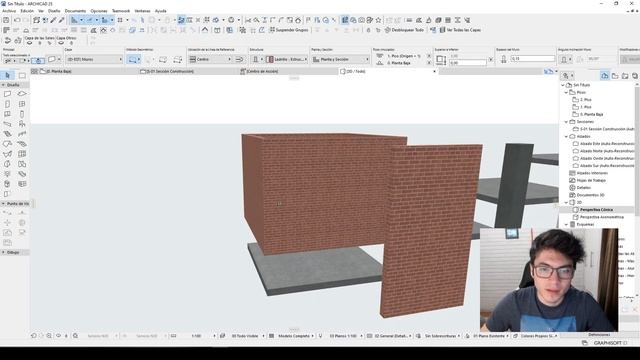
Task: Toggle eye icon under Capa de las Selec
Action: click(29, 43)
